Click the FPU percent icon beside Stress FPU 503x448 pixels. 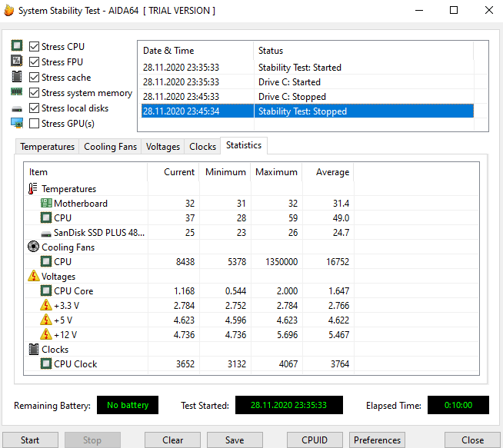[x=17, y=61]
